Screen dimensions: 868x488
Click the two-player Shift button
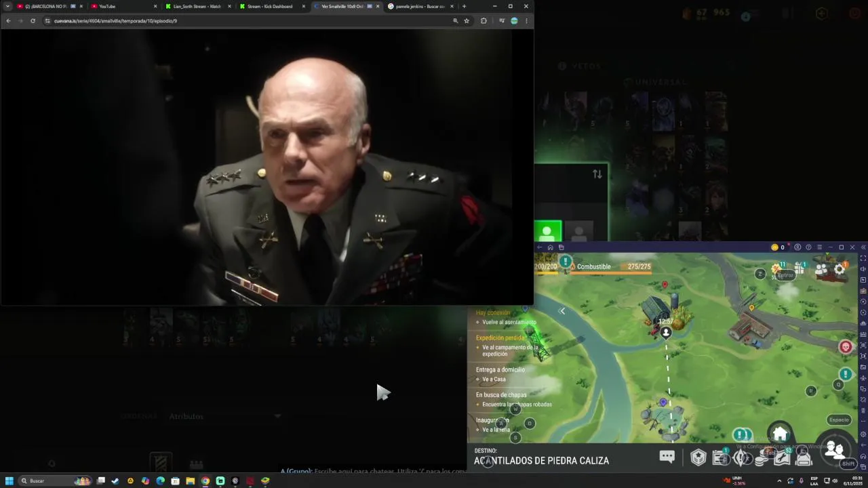point(835,449)
